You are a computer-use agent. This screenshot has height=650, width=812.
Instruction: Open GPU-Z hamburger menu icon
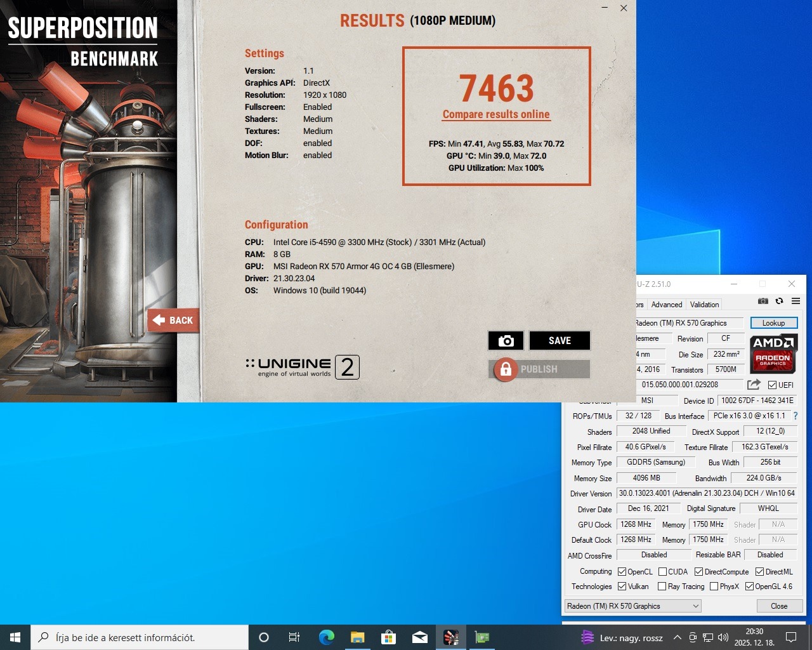click(796, 301)
